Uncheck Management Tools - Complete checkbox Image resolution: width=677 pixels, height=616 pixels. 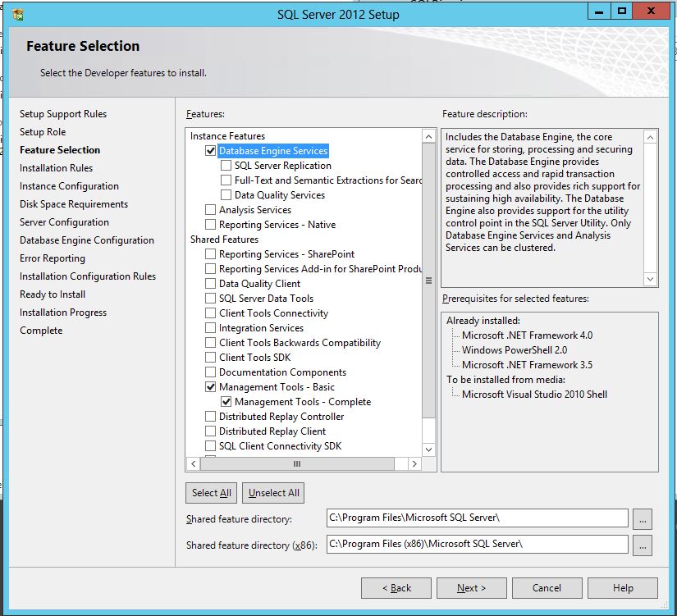click(x=226, y=402)
